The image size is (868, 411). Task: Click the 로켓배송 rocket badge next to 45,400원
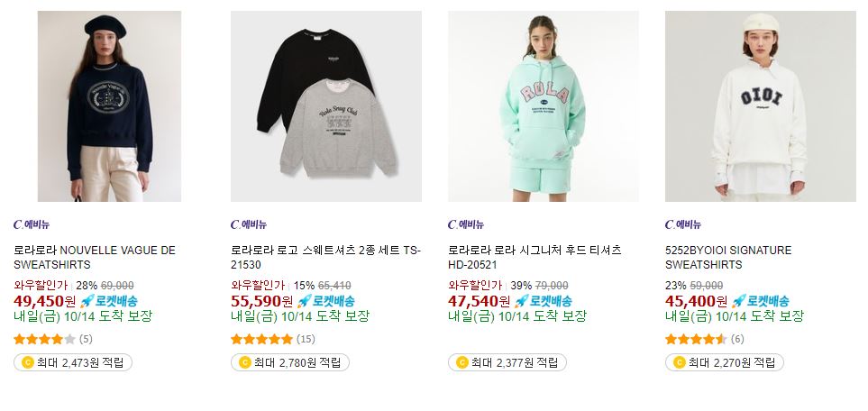tap(760, 301)
